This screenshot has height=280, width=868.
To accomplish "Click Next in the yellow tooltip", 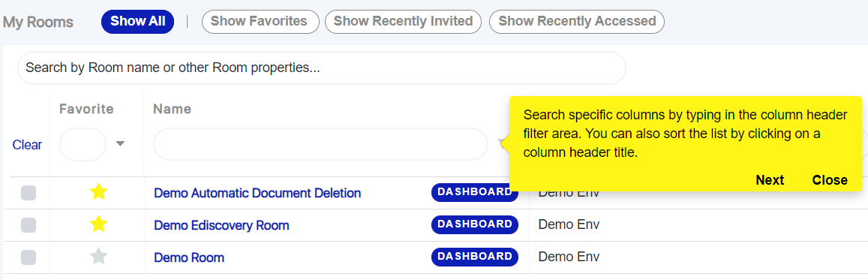I will click(x=770, y=180).
